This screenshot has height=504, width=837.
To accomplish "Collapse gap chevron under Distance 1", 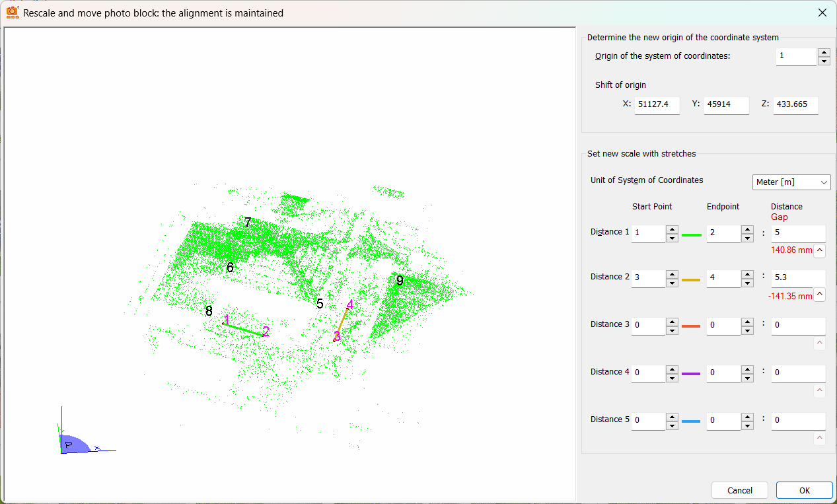I will pyautogui.click(x=819, y=250).
